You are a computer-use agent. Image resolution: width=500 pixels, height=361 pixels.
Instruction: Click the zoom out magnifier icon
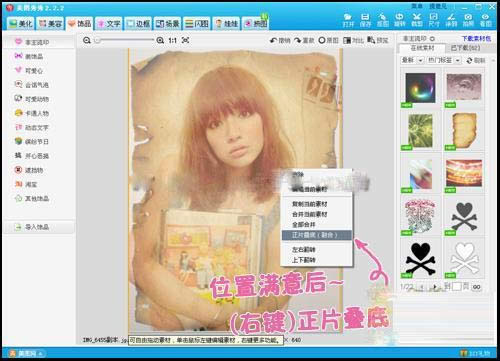(87, 40)
